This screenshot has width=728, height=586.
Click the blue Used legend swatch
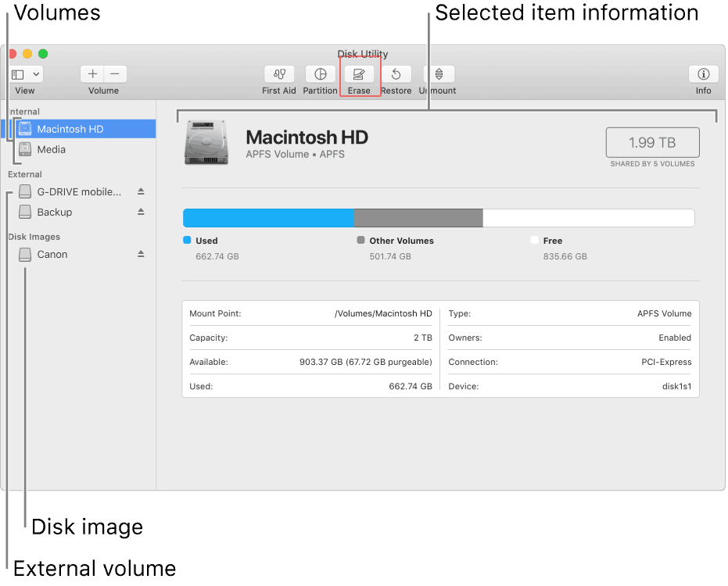click(x=187, y=240)
